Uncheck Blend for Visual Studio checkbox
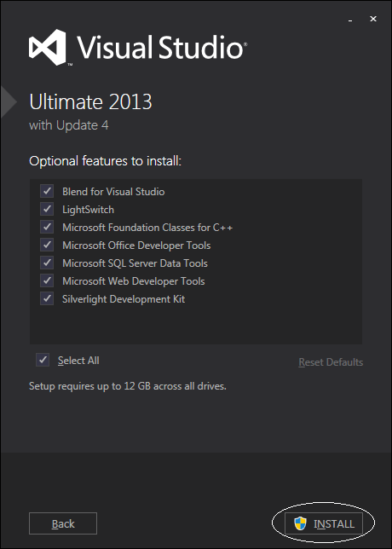Viewport: 392px width, 549px height. (47, 192)
